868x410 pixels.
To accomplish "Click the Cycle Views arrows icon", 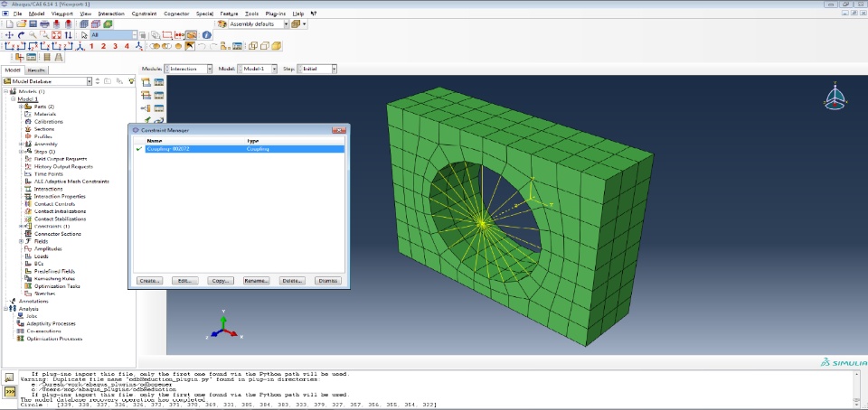I will [68, 35].
